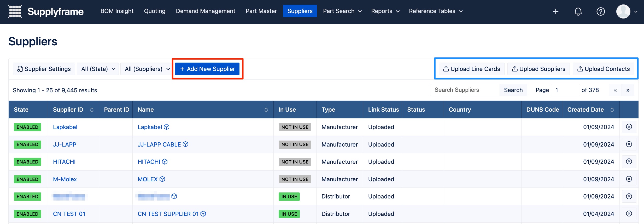The height and width of the screenshot is (224, 644).
Task: Expand the Reference Tables menu
Action: [x=436, y=11]
